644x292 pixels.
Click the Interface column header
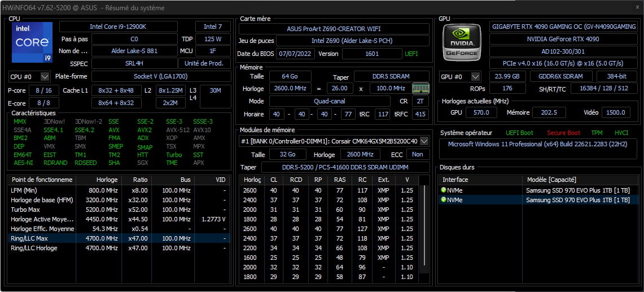(x=480, y=180)
